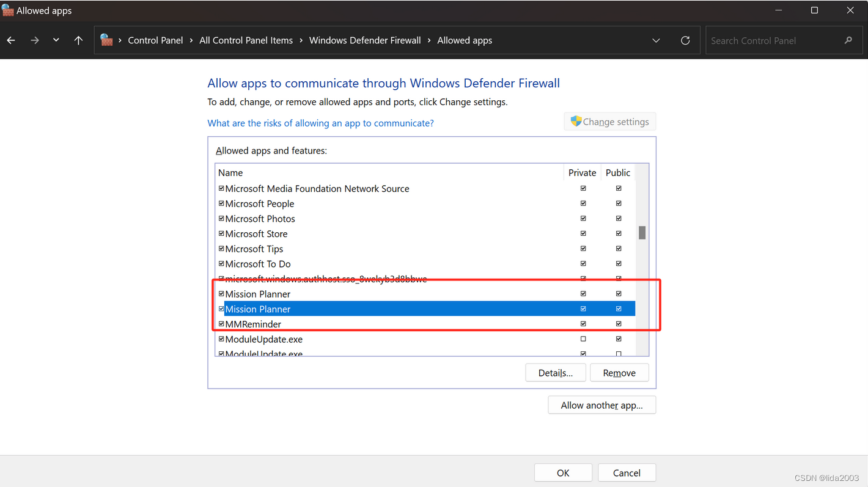Open chevron after Control Panel breadcrumb

pos(191,40)
